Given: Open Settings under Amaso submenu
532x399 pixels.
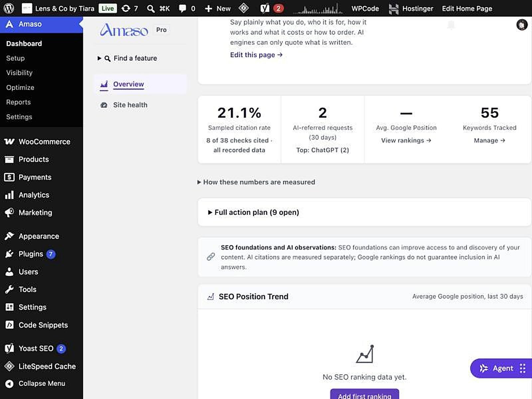Looking at the screenshot, I should 19,117.
